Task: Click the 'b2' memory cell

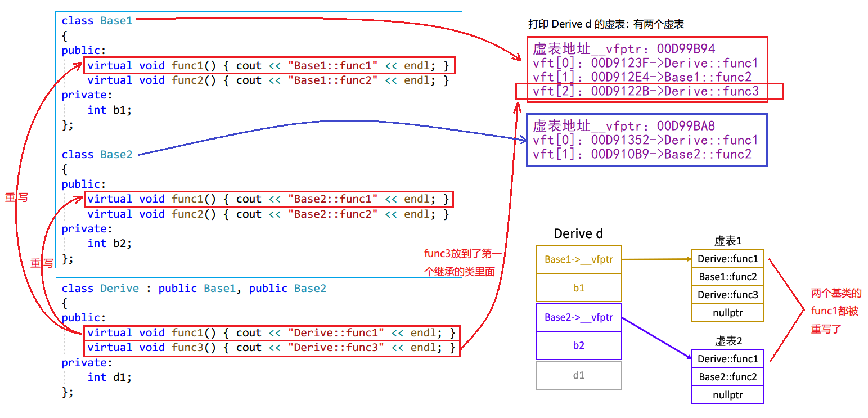Action: click(579, 345)
